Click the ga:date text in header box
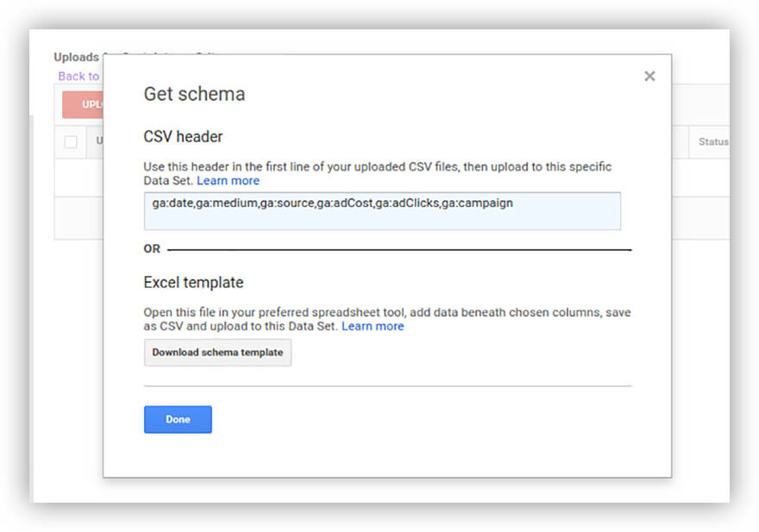This screenshot has width=759, height=532. tap(172, 203)
